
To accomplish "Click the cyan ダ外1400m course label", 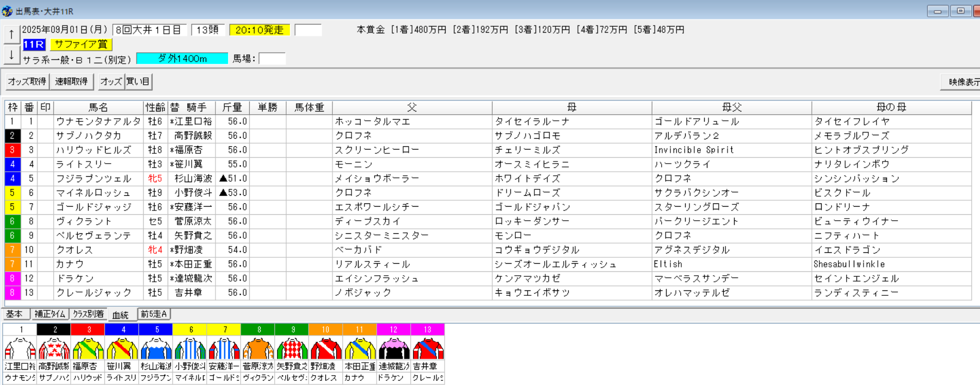I will pos(182,59).
